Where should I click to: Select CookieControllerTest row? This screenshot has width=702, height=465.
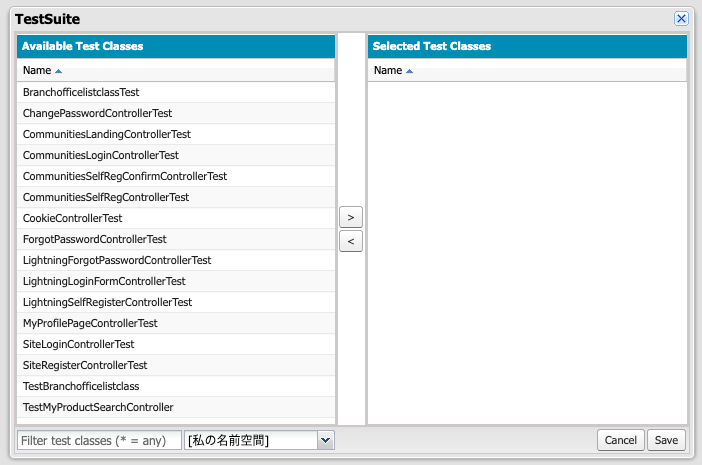pyautogui.click(x=176, y=218)
